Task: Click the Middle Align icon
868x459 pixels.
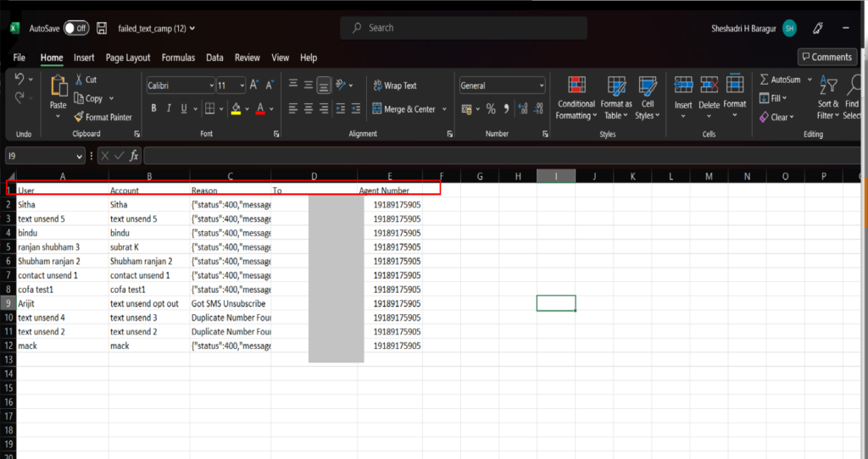Action: point(309,85)
